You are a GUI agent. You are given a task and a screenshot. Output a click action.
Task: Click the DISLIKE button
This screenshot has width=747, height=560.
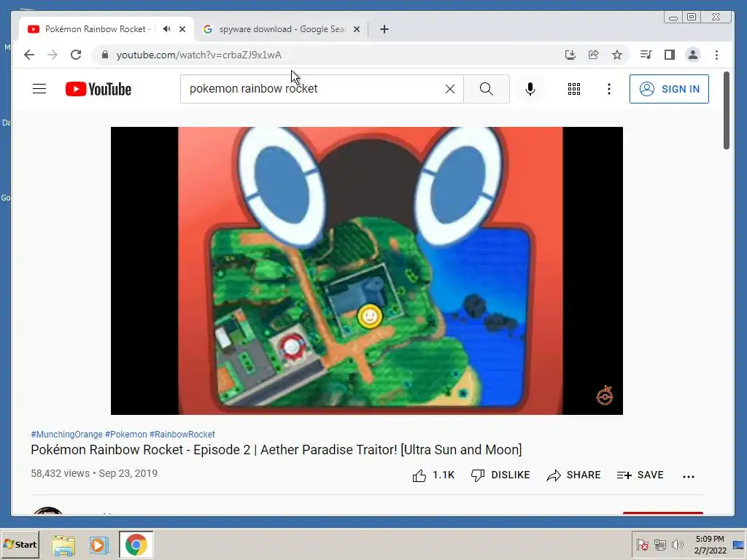[x=500, y=475]
